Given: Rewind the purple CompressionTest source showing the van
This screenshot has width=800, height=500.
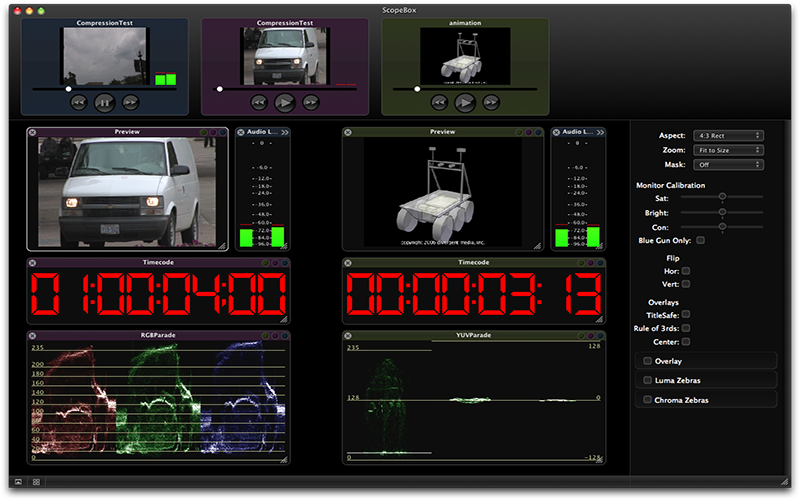Looking at the screenshot, I should [259, 103].
